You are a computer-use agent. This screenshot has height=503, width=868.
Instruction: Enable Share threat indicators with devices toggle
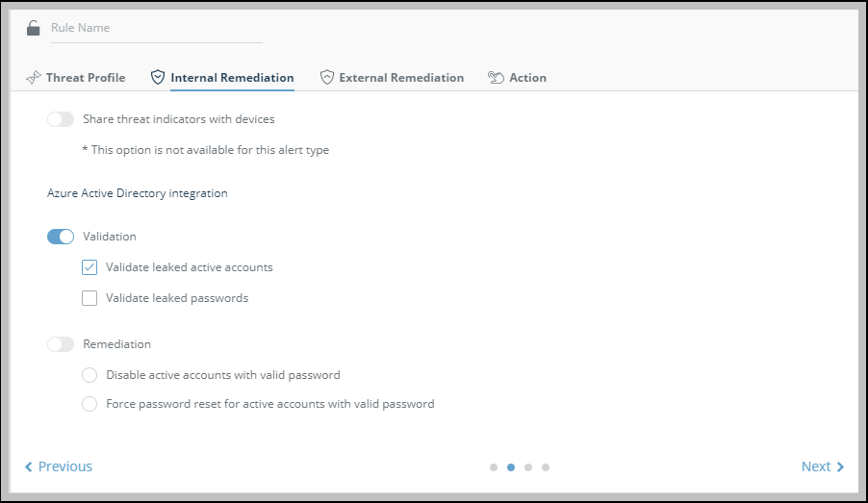61,119
